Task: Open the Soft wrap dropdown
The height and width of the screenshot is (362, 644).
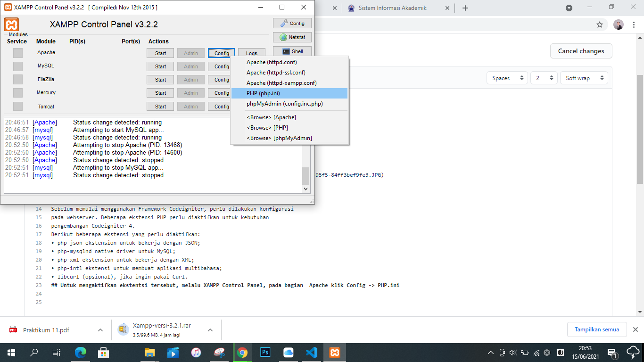Action: pos(584,78)
